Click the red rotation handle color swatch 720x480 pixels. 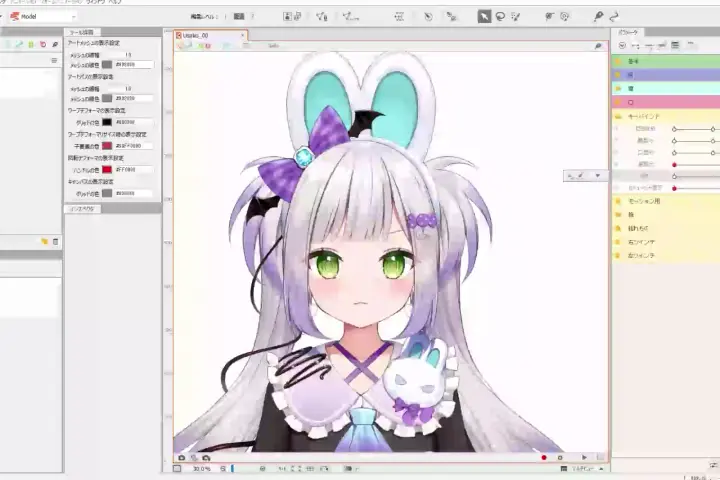[x=107, y=169]
